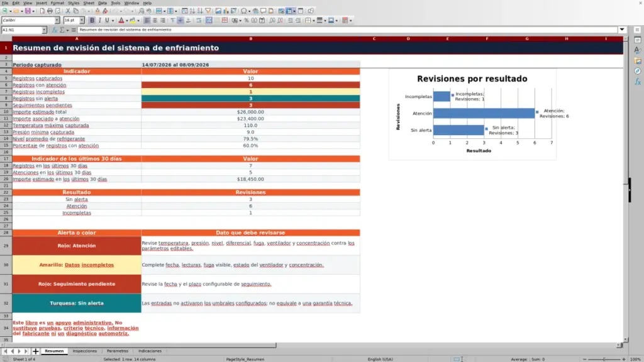The height and width of the screenshot is (362, 644).
Task: Open the Name Box dropdown arrow
Action: coord(44,30)
